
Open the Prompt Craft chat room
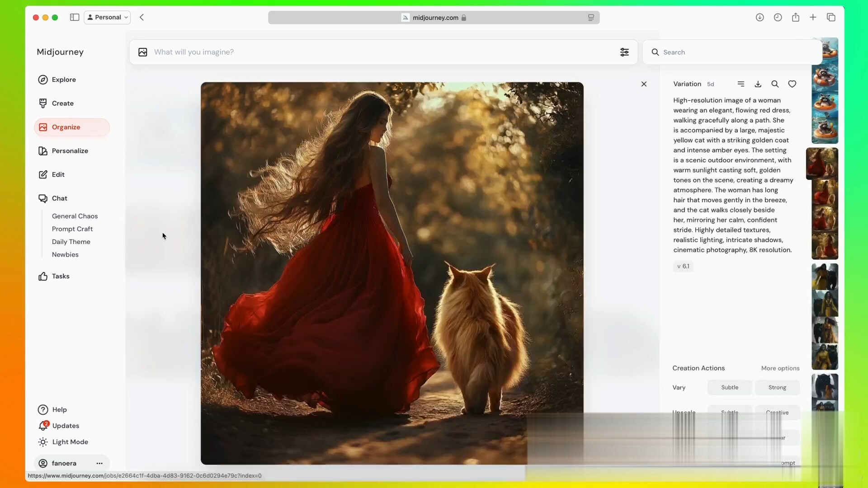(72, 229)
